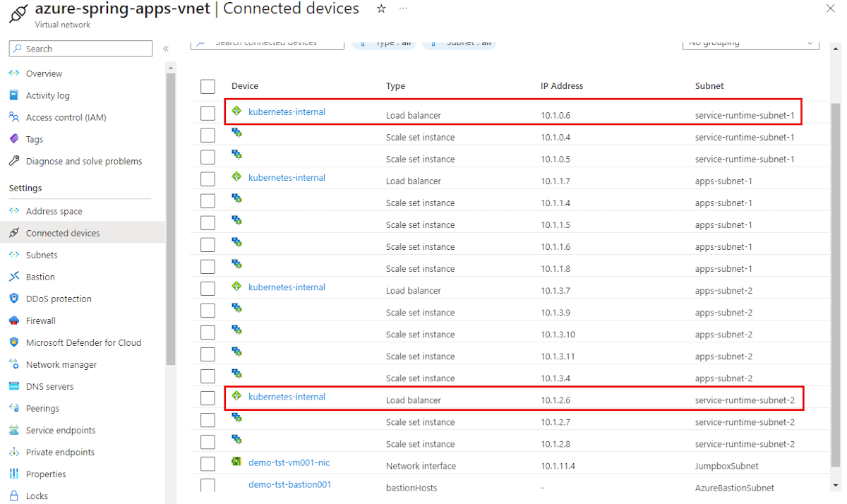This screenshot has width=847, height=504.
Task: Open the No grouping dropdown
Action: pos(750,42)
